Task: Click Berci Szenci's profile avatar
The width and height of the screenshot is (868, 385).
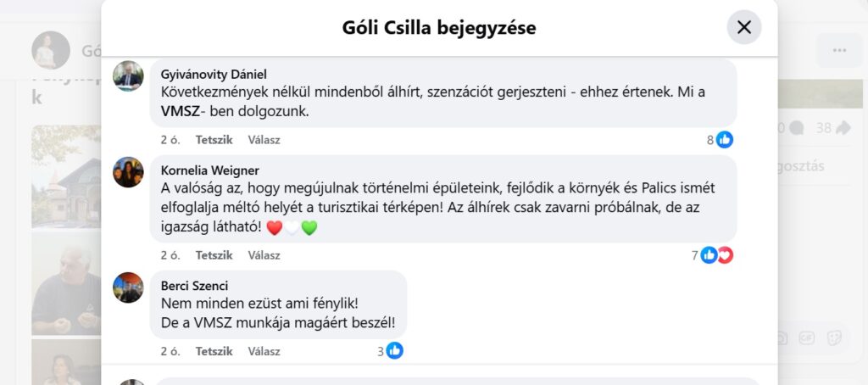Action: [128, 287]
